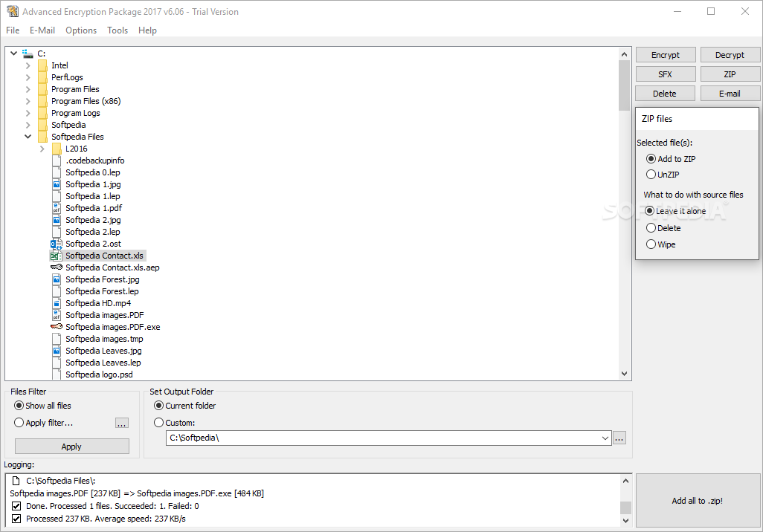This screenshot has width=763, height=532.
Task: Click the L2016 folder icon
Action: 57,149
